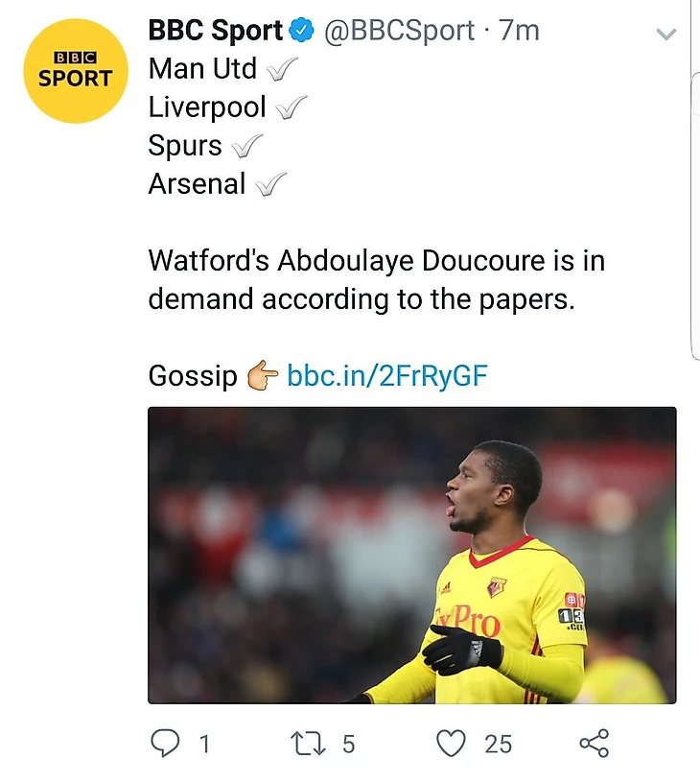Click the BBC Sport display name
700x782 pixels.
coord(216,31)
